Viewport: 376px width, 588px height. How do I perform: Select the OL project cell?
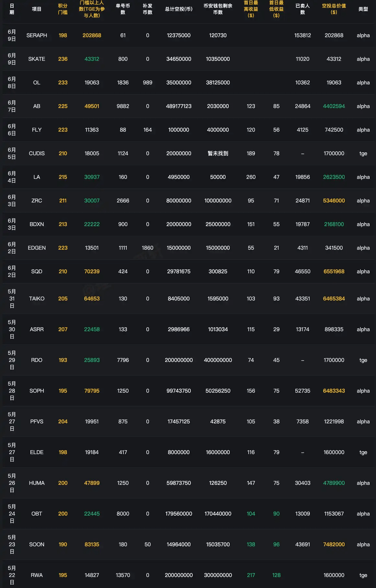point(37,82)
